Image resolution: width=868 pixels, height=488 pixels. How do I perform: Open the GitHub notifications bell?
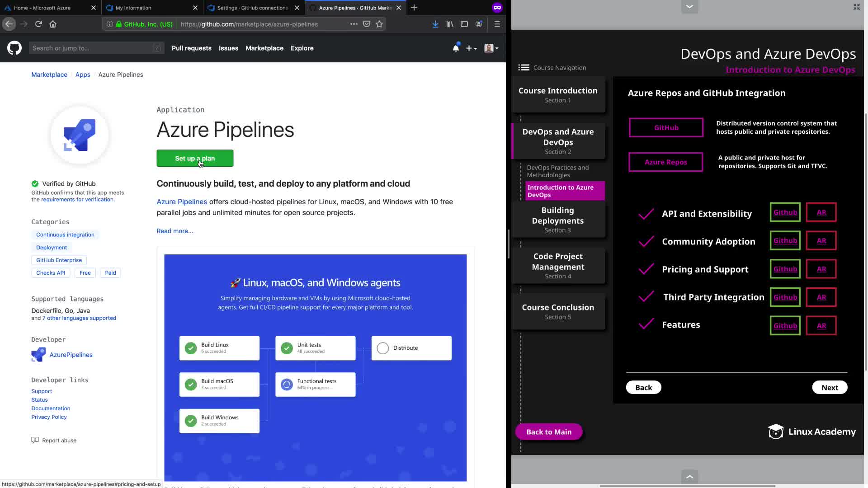click(x=456, y=48)
